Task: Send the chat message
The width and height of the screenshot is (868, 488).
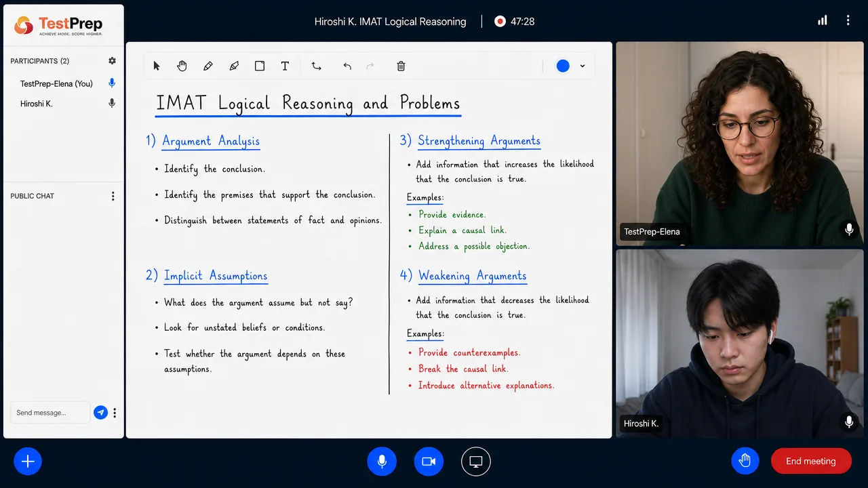Action: tap(100, 412)
